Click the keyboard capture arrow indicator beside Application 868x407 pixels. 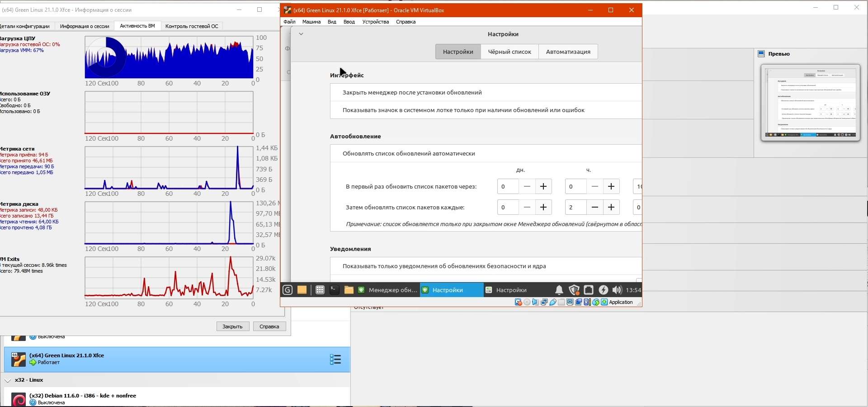pos(604,303)
